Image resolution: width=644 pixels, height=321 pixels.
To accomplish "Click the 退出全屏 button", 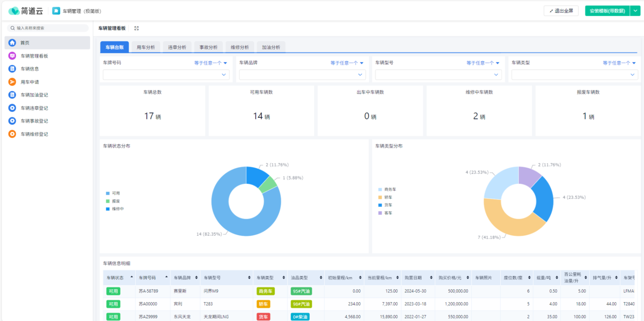I will (x=561, y=11).
